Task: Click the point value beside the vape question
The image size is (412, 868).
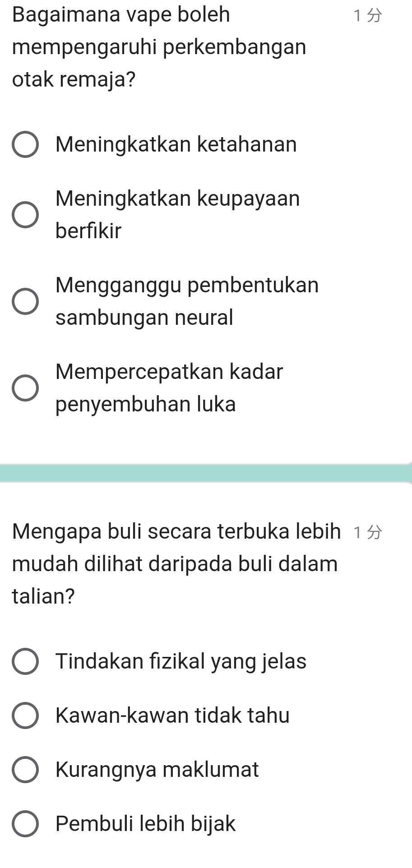Action: click(x=368, y=16)
